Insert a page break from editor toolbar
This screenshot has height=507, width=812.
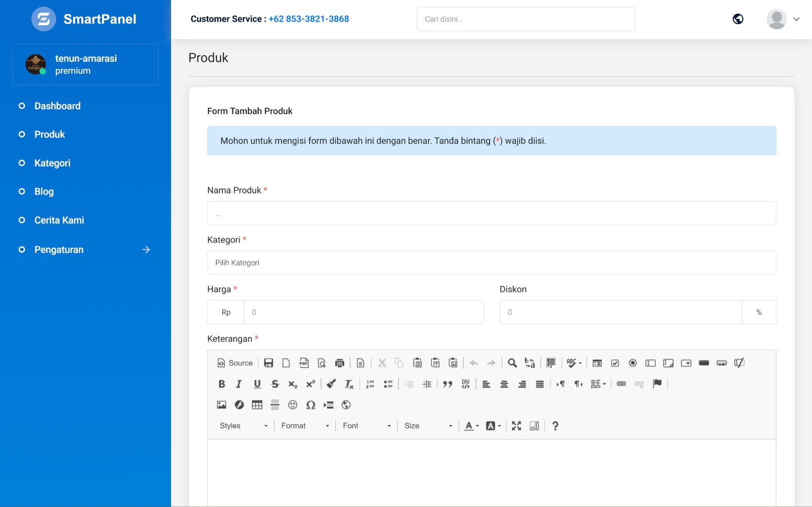(x=328, y=405)
